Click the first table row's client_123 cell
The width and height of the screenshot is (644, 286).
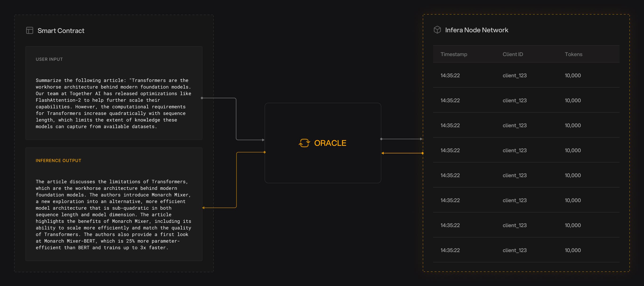515,76
